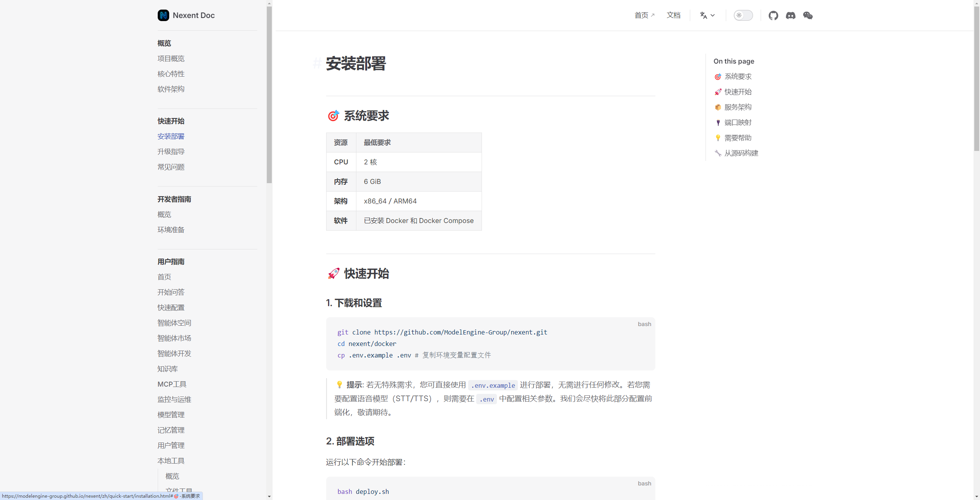The image size is (980, 500).
Task: Click the main page vertical scrollbar
Action: coord(977,77)
